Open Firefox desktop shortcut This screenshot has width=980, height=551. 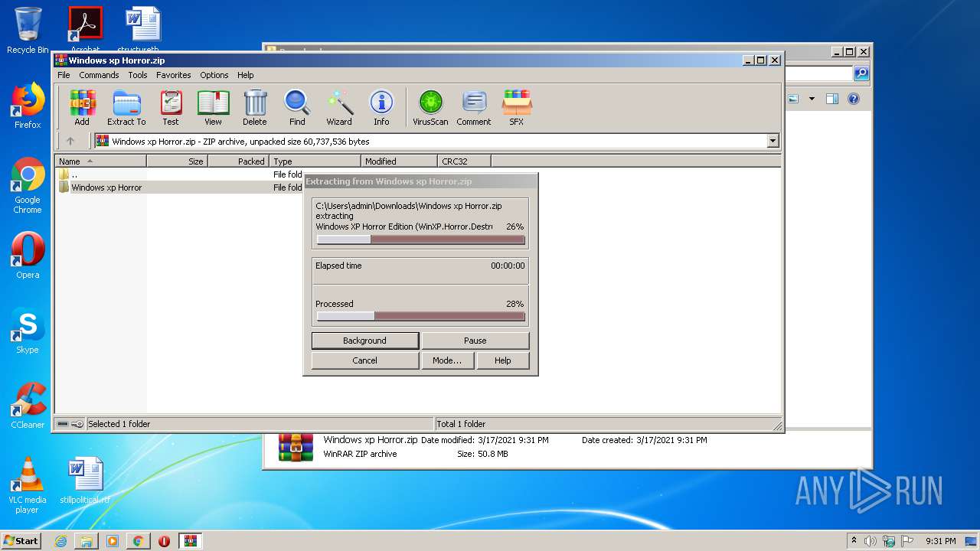pyautogui.click(x=28, y=106)
